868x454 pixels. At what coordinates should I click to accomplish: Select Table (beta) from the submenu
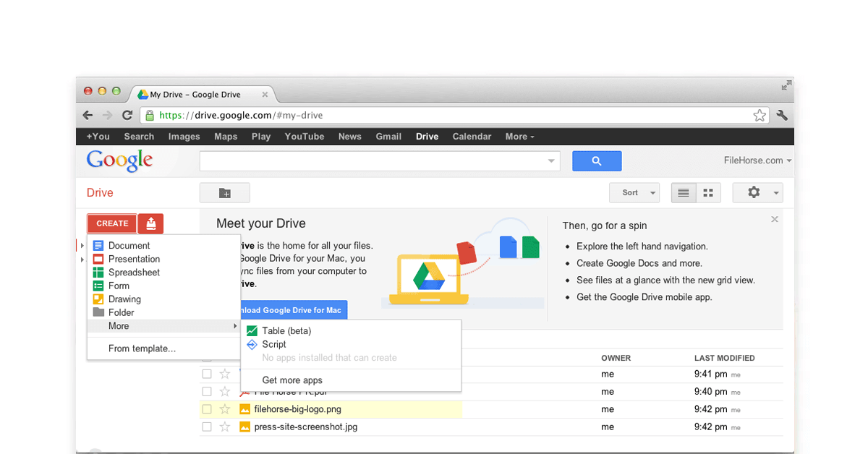tap(286, 330)
